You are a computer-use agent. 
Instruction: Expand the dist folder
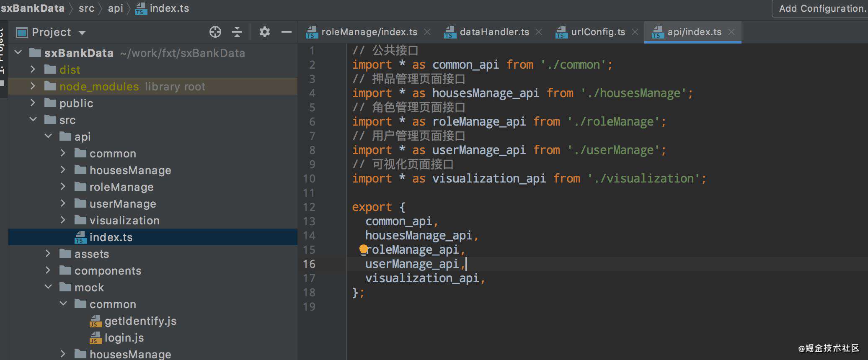(x=33, y=69)
